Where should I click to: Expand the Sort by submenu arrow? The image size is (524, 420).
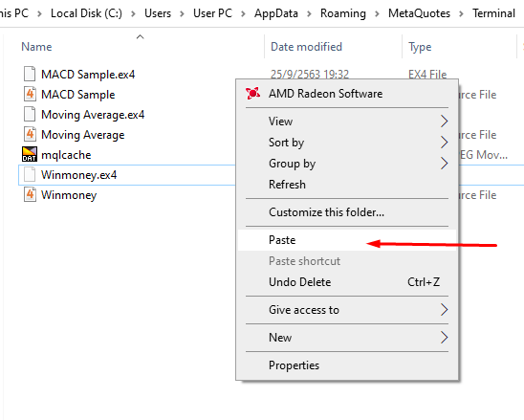click(x=444, y=143)
